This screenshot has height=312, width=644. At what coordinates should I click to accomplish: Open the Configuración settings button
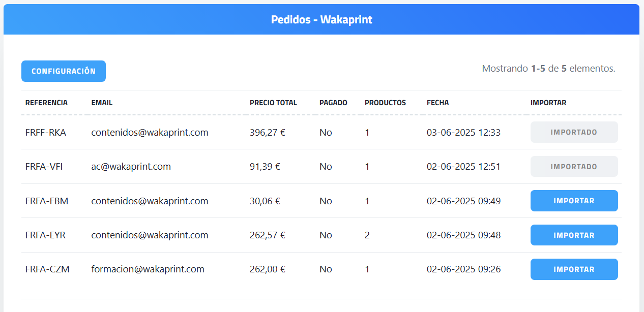coord(64,71)
